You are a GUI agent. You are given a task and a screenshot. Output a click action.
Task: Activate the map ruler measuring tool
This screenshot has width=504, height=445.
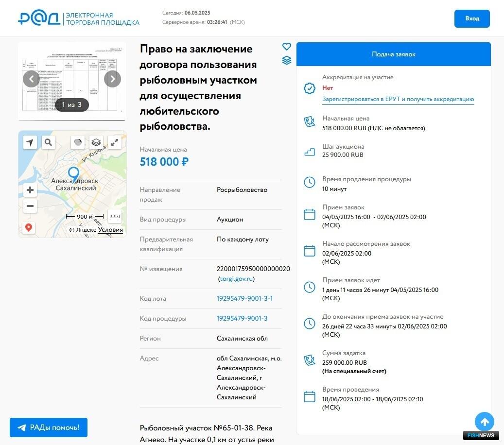[115, 216]
